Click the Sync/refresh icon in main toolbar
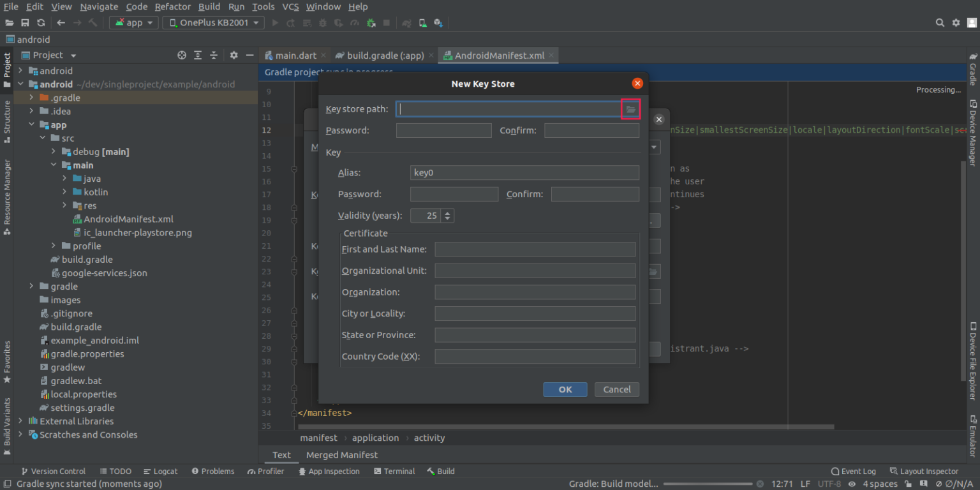Screen dimensions: 980x490 tap(41, 23)
